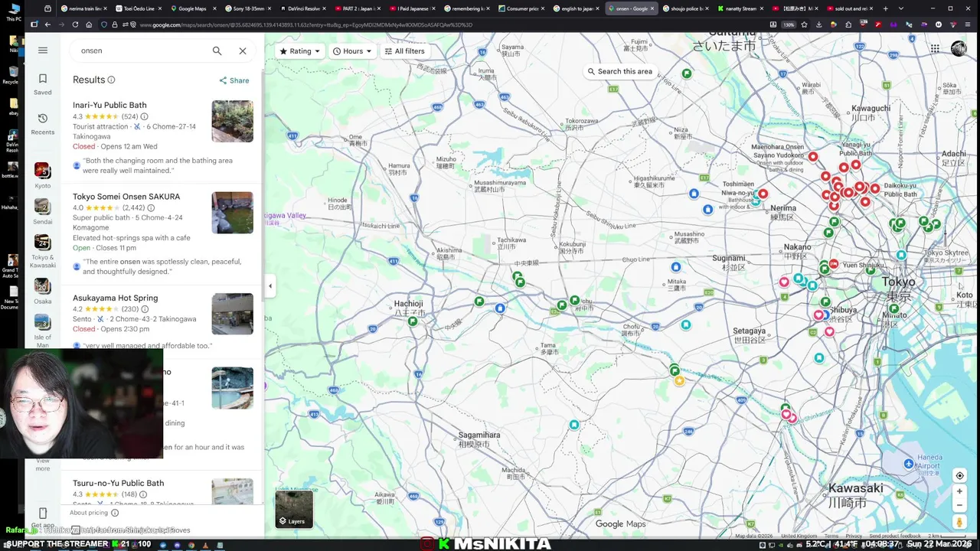
Task: Open Tokyo Somei Onsen photo thumbnail
Action: [232, 213]
